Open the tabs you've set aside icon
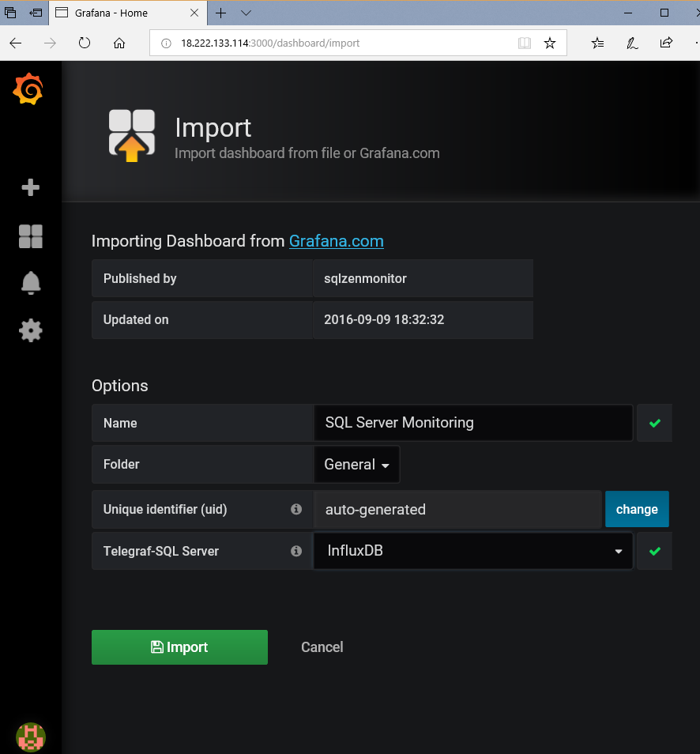Screen dimensions: 700x754 click(x=10, y=13)
